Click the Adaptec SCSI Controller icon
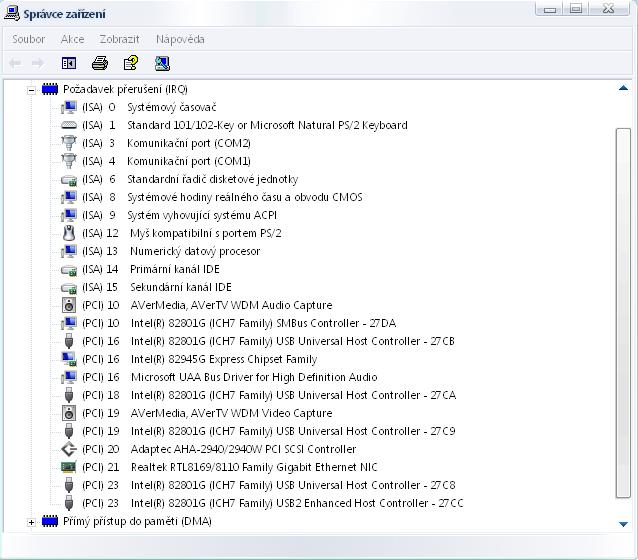 click(x=69, y=449)
